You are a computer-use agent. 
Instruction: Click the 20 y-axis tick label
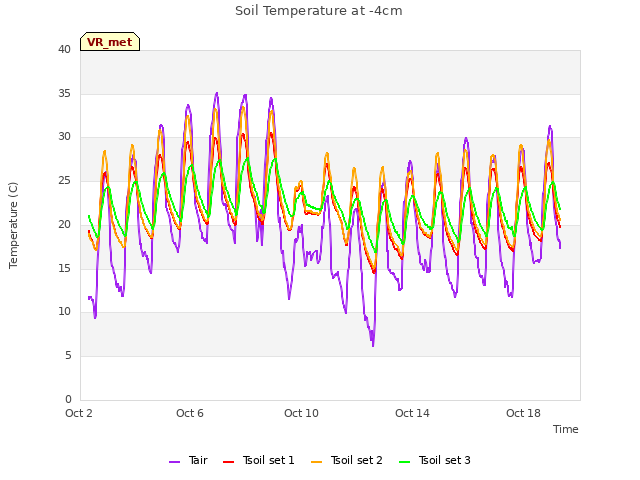(x=64, y=224)
